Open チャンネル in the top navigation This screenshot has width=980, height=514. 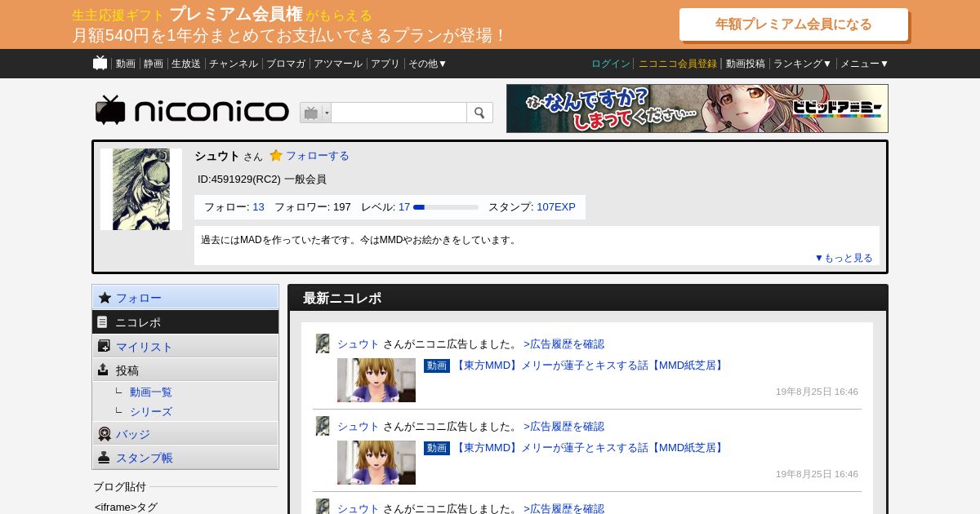[234, 64]
